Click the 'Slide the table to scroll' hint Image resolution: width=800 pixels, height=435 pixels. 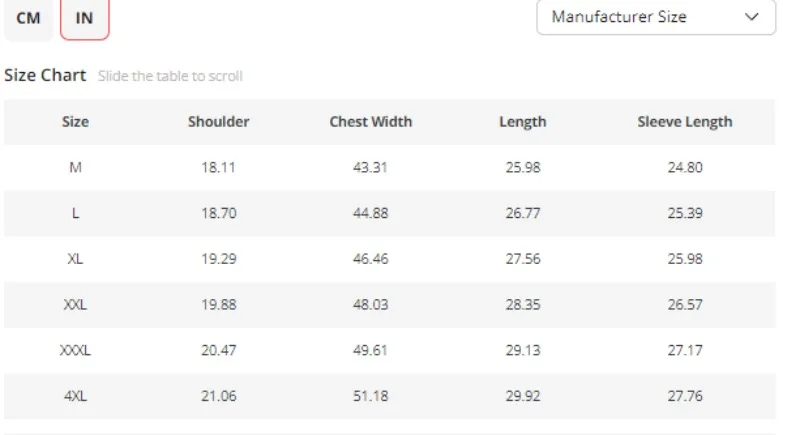[x=170, y=76]
